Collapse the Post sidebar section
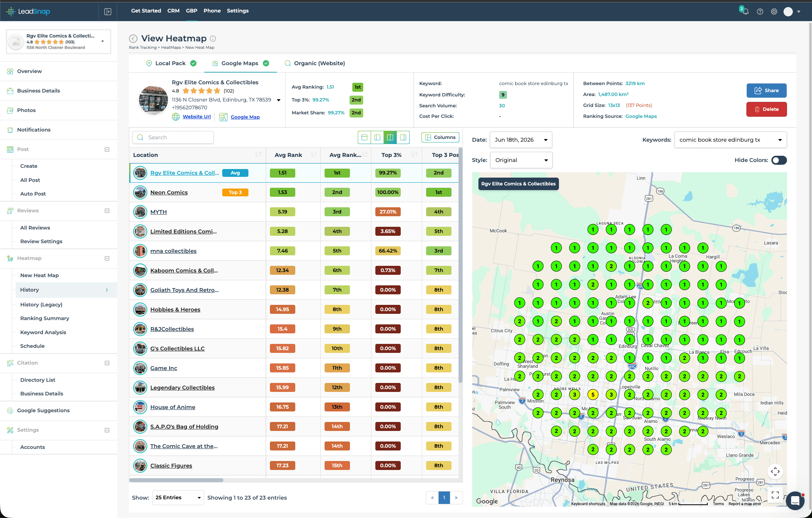 click(x=107, y=150)
